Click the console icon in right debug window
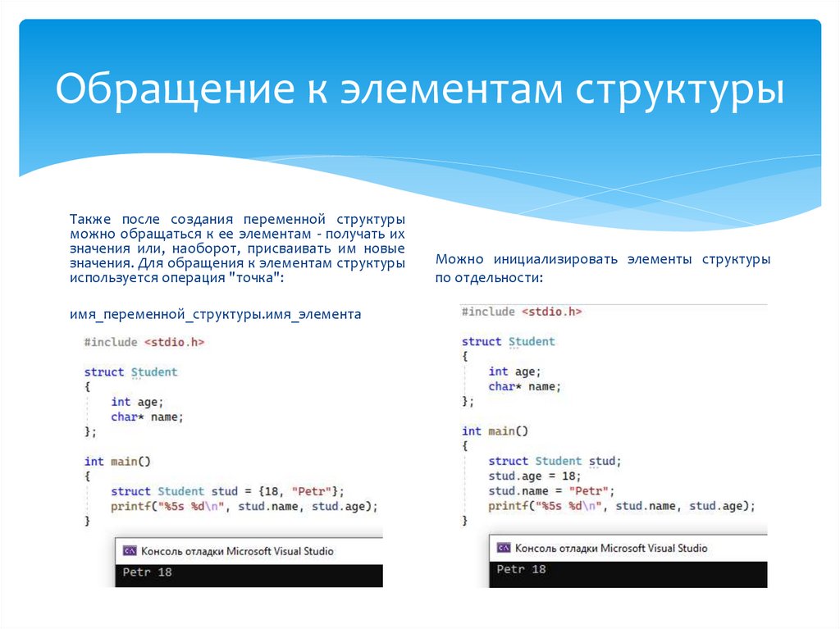Screen dimensions: 840x629 point(505,547)
